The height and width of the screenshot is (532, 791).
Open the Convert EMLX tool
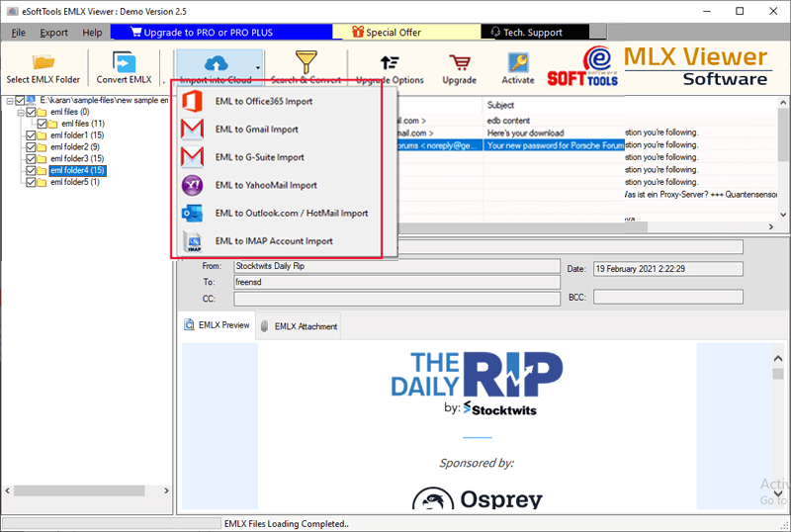pos(124,68)
